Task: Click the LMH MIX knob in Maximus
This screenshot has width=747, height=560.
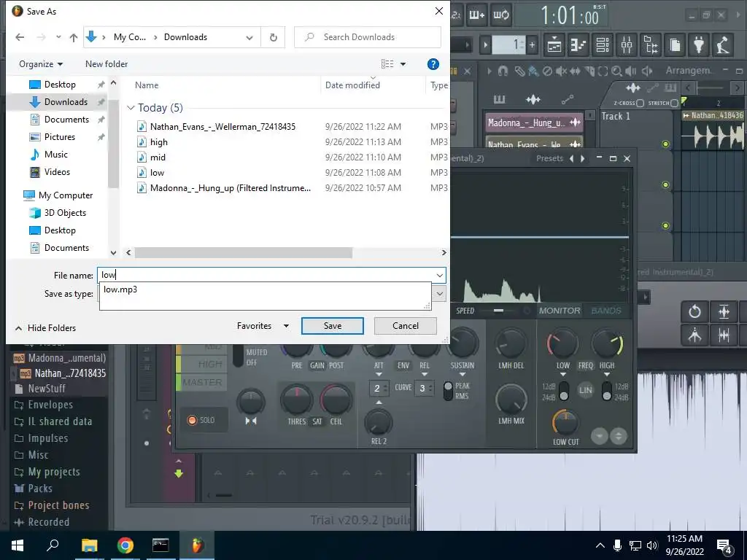Action: [511, 399]
